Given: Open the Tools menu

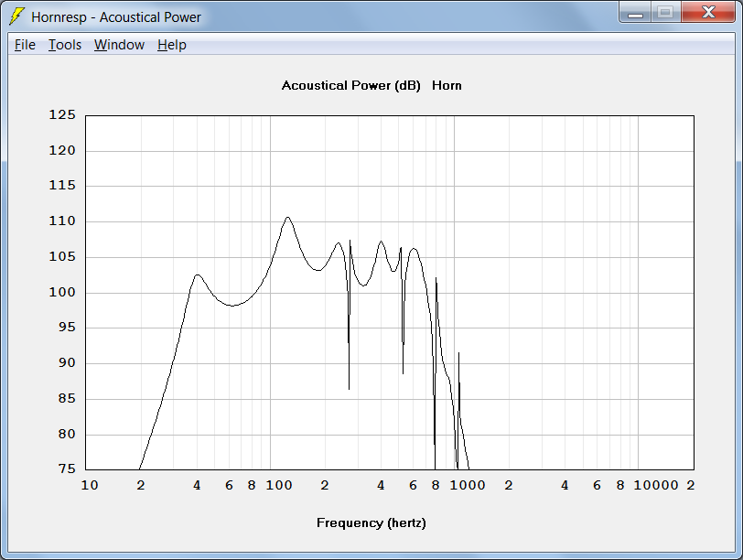Looking at the screenshot, I should pos(65,45).
